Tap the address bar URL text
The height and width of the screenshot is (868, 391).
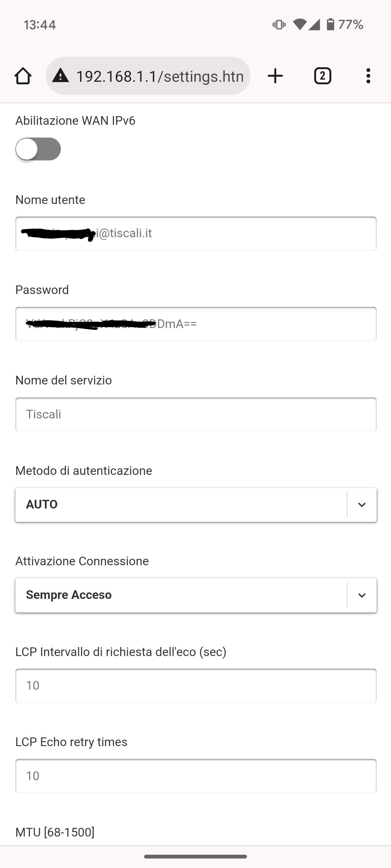click(160, 76)
